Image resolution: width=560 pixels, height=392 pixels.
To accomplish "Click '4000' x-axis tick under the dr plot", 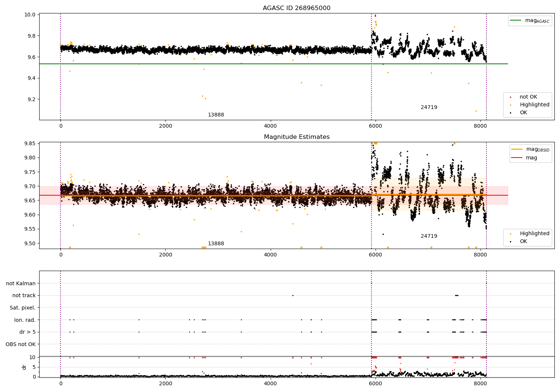I will [x=270, y=384].
